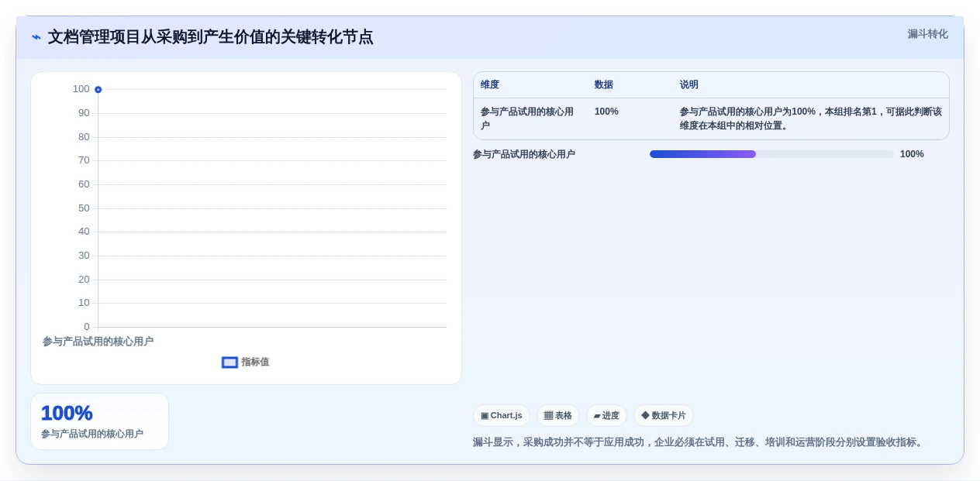Viewport: 980px width, 481px height.
Task: Click the 数据 column header
Action: [x=604, y=85]
